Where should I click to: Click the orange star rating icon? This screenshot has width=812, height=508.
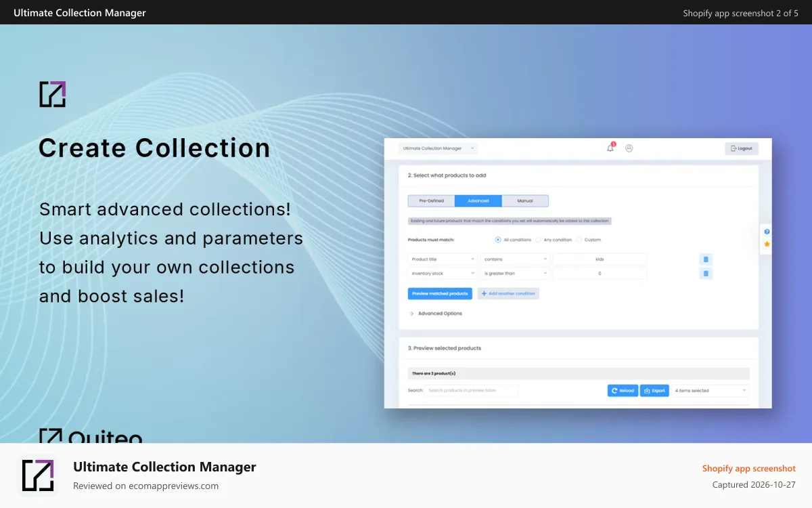point(767,244)
